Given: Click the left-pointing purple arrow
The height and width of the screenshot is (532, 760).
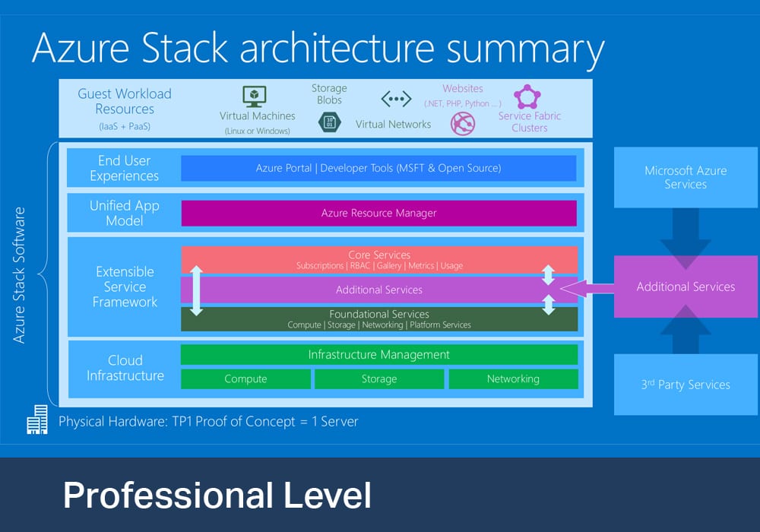Looking at the screenshot, I should (x=587, y=289).
